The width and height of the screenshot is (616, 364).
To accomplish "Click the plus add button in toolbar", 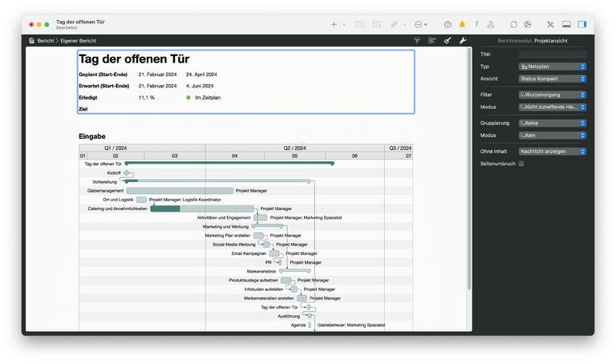I will pyautogui.click(x=334, y=25).
